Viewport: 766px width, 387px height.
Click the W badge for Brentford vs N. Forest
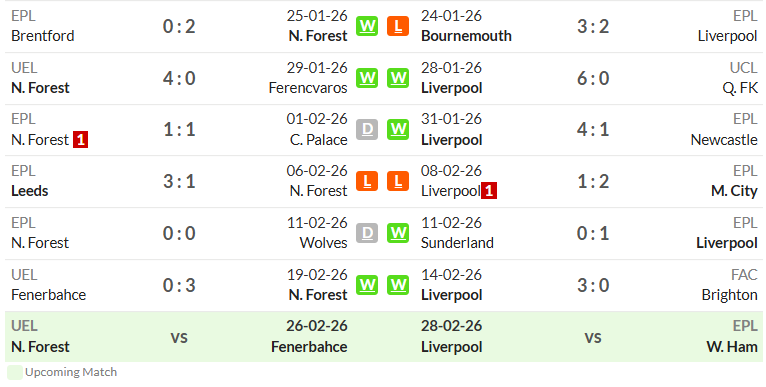click(x=367, y=26)
